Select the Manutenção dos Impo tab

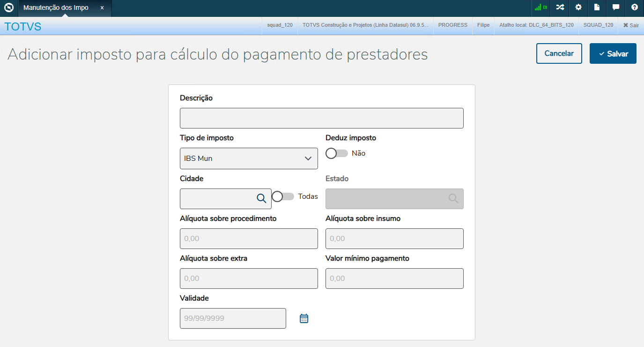point(56,8)
